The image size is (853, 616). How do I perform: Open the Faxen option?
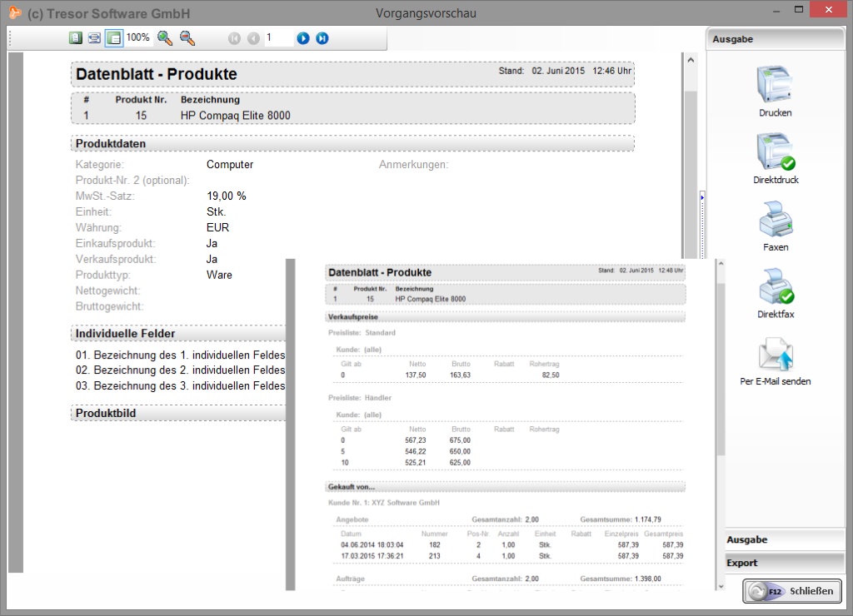(775, 221)
